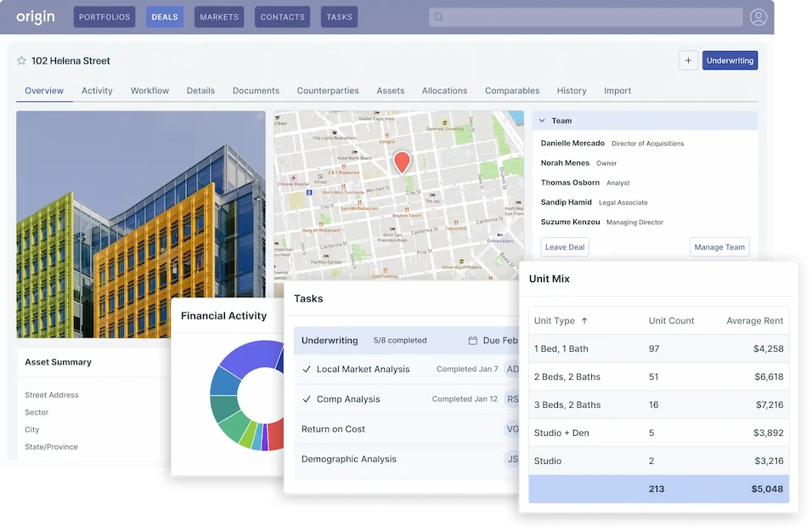
Task: Open the user profile icon top right
Action: pyautogui.click(x=758, y=16)
